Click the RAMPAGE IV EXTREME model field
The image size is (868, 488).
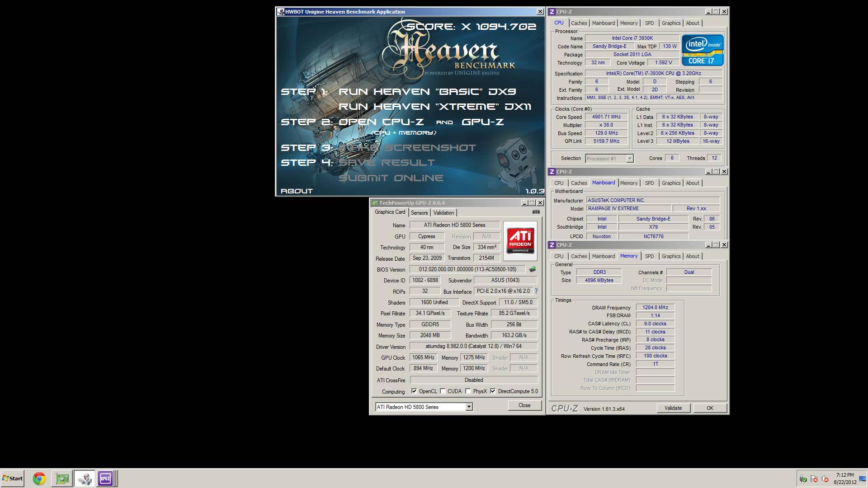[628, 208]
